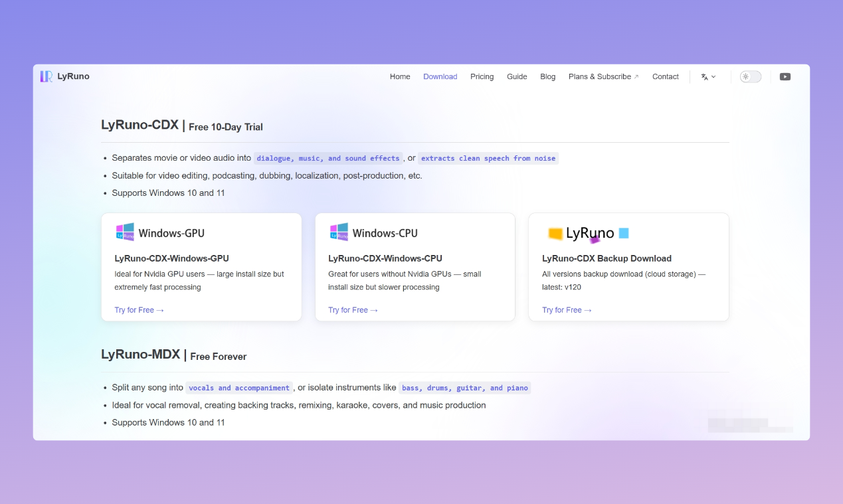Screen dimensions: 843x504
Task: Open the Guide page
Action: click(517, 77)
